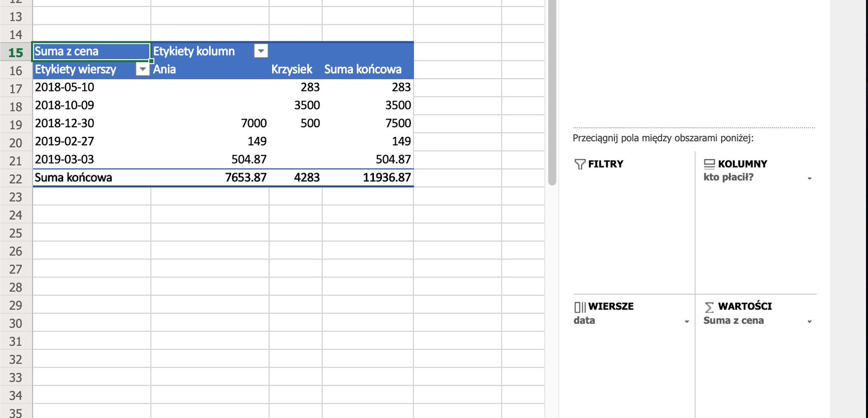
Task: Open the 'Suma z cena' value field dropdown arrow
Action: [809, 322]
